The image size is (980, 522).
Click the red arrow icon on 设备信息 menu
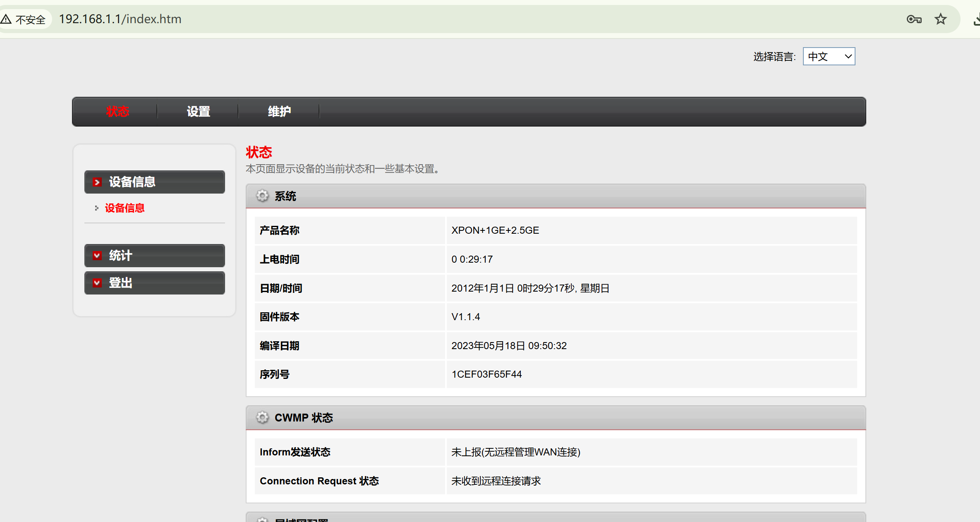[x=97, y=182]
